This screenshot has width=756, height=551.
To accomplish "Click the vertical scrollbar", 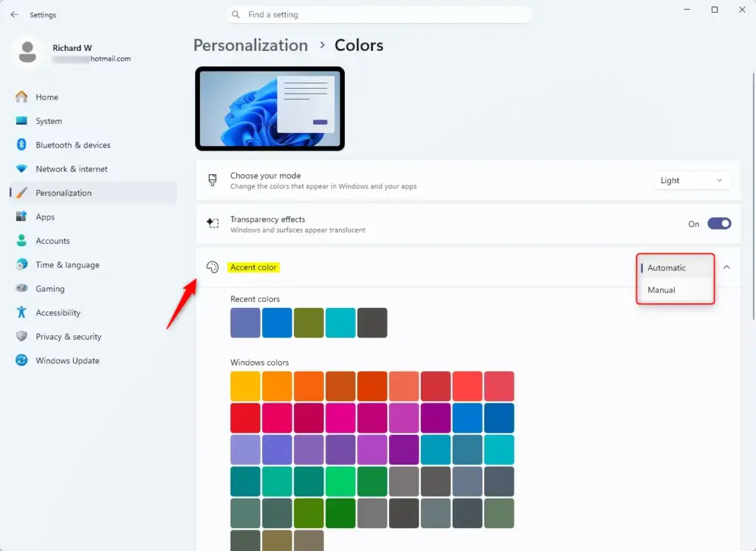I will [752, 196].
